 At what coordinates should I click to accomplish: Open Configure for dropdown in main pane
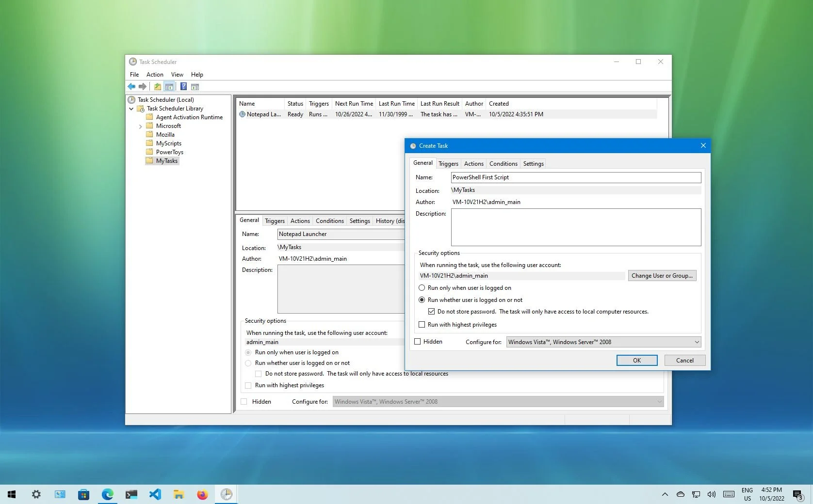coord(498,402)
